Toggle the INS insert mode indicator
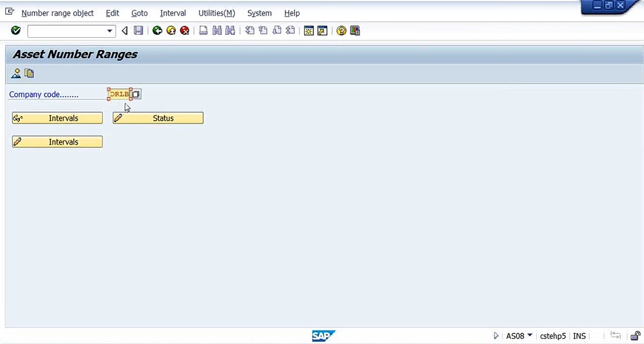The image size is (644, 344). pos(579,336)
